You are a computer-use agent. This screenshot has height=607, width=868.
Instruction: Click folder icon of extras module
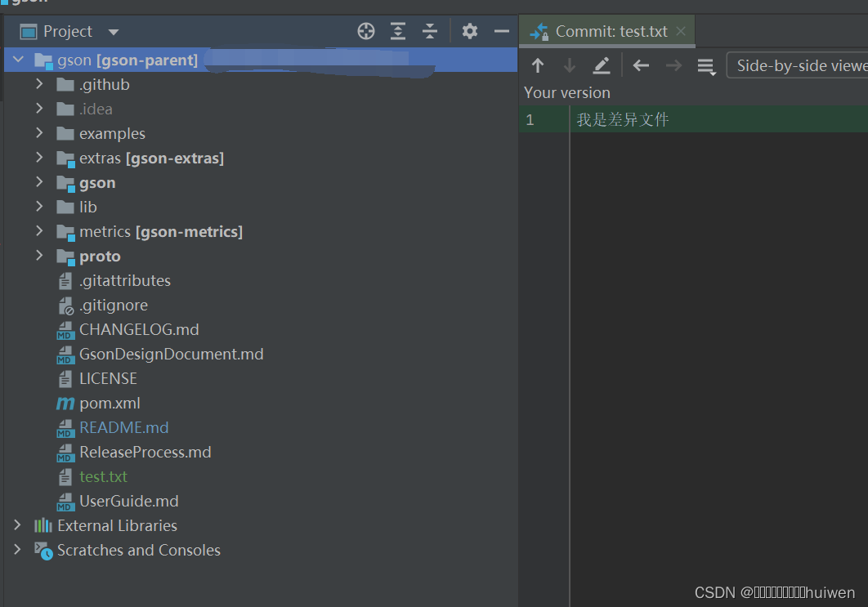(66, 158)
